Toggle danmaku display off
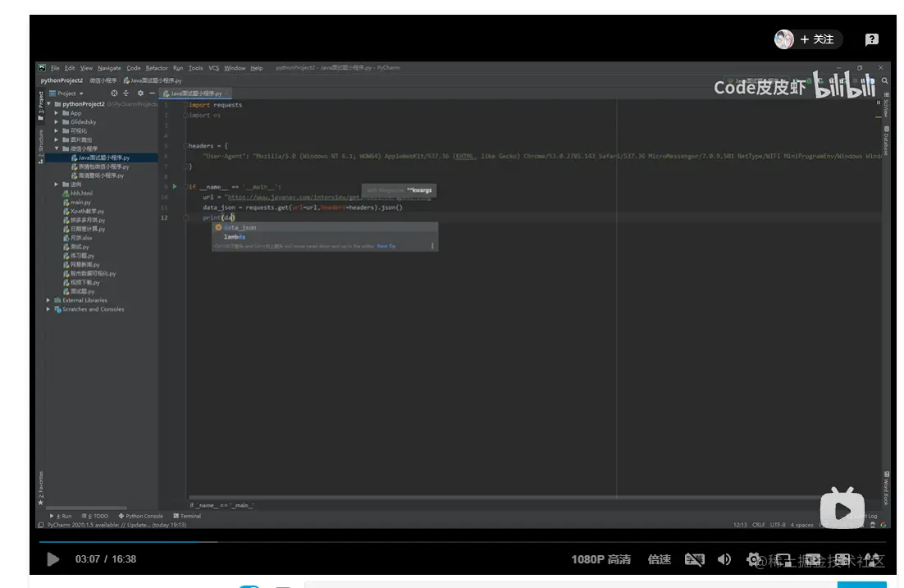The height and width of the screenshot is (588, 904). [694, 558]
